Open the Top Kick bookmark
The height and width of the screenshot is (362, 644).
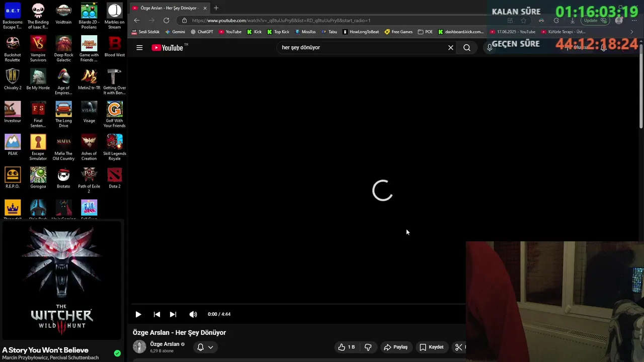point(278,32)
